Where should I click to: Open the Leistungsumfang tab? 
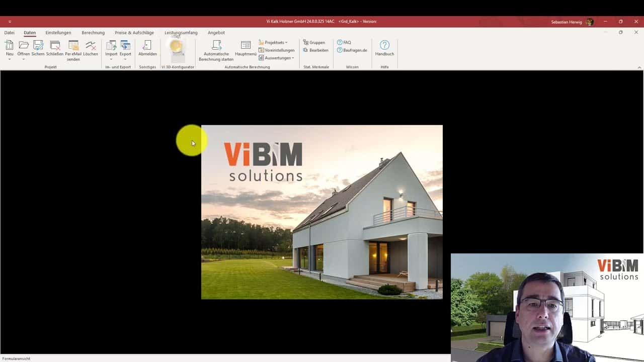[x=181, y=33]
